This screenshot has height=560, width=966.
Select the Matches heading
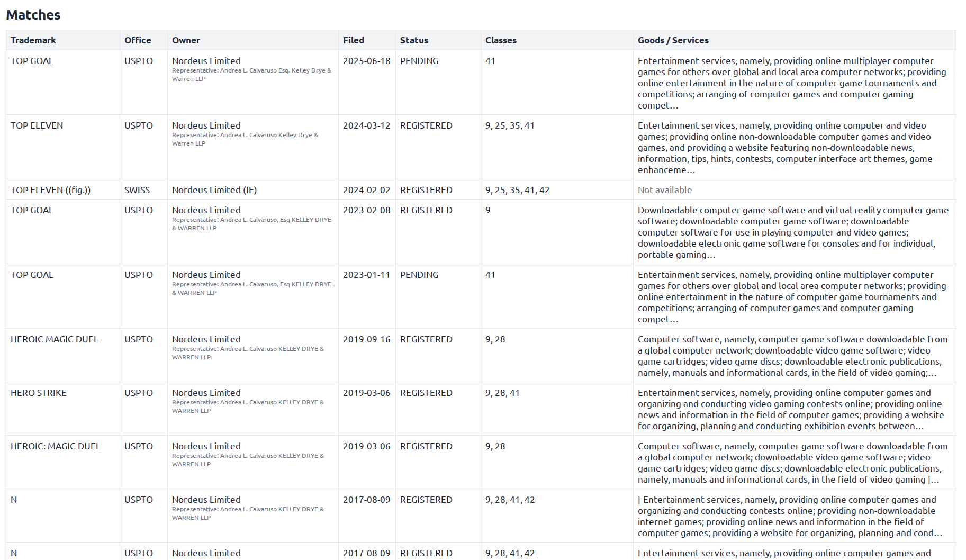click(33, 15)
